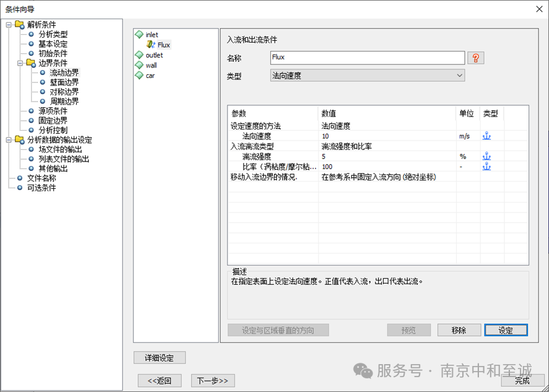The height and width of the screenshot is (392, 549).
Task: Select 对称边界 in the tree
Action: coord(64,92)
